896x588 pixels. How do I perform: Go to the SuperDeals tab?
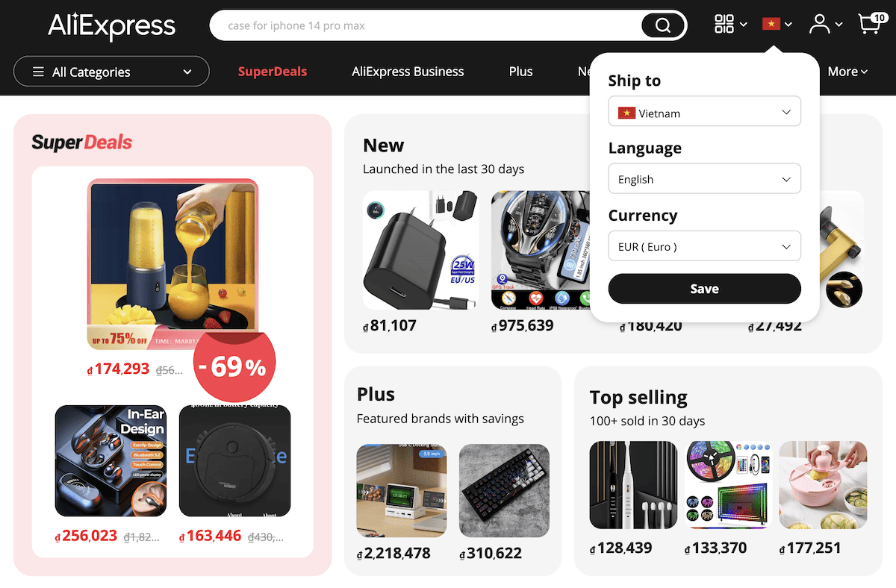(273, 72)
